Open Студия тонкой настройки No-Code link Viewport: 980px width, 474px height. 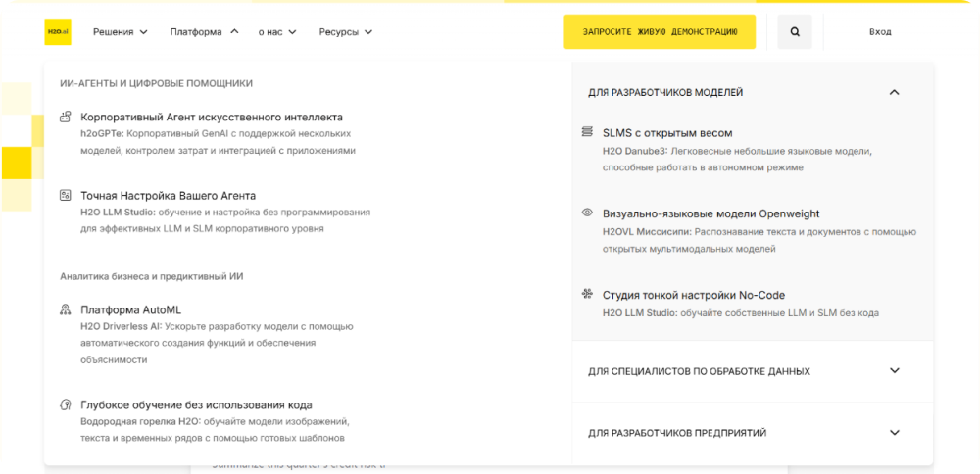click(694, 295)
